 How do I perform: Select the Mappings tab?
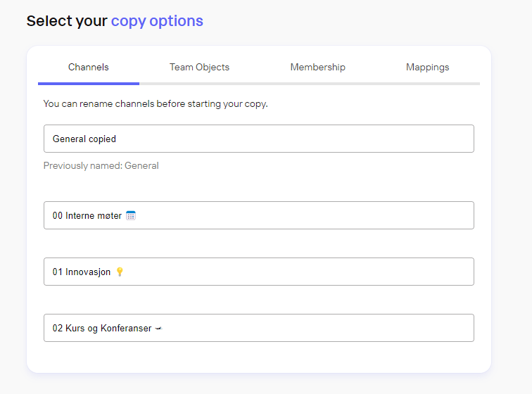coord(427,68)
